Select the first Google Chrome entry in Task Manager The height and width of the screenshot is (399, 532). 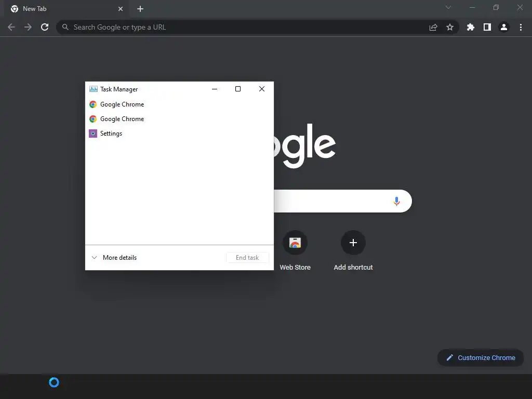pos(179,104)
